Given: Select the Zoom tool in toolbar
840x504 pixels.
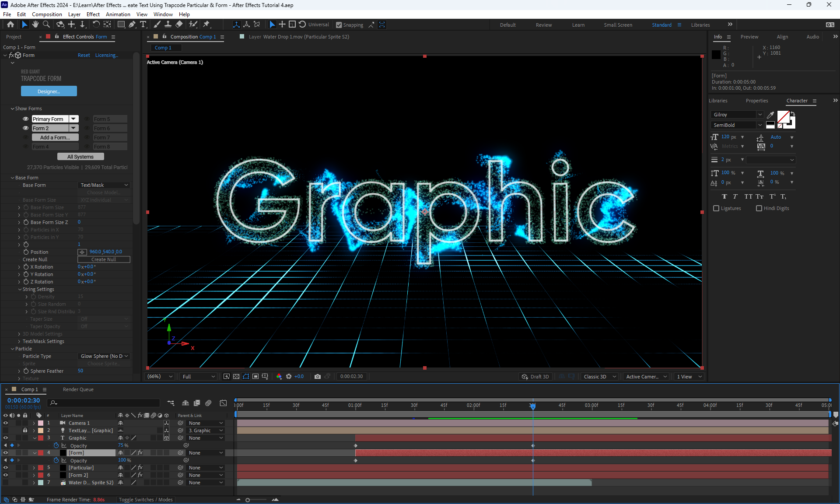Looking at the screenshot, I should tap(46, 24).
